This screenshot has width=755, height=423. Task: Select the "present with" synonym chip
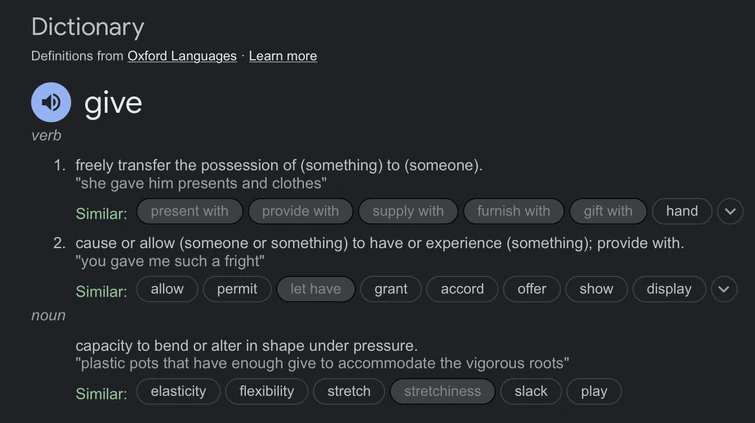point(189,211)
